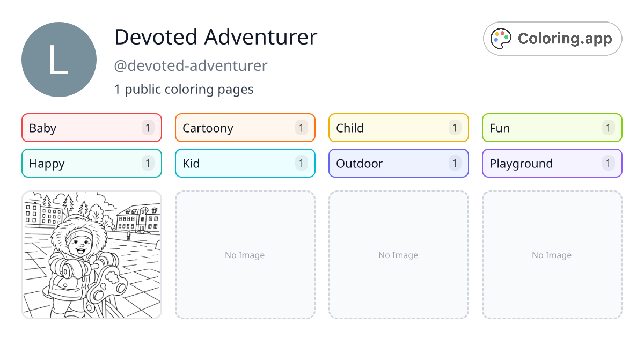Open the child playground coloring page thumbnail
The width and height of the screenshot is (644, 338).
coord(91,255)
